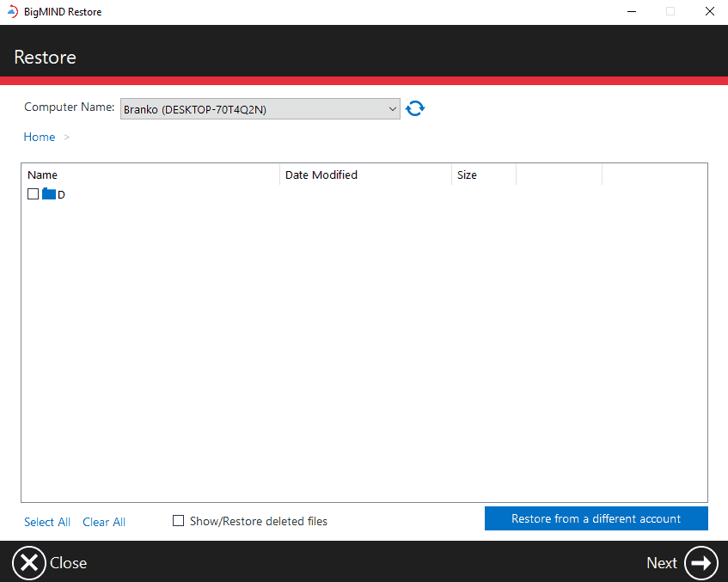Click the Select All link
The image size is (728, 582).
47,522
